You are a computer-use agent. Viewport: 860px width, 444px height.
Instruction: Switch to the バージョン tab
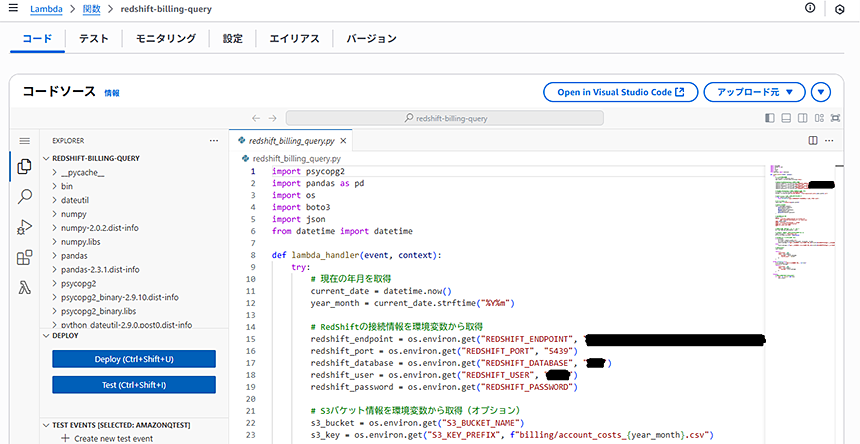click(371, 38)
